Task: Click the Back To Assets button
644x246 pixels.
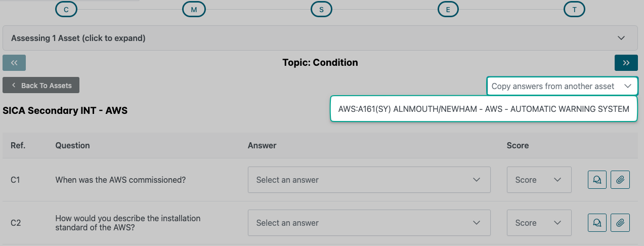Action: coord(41,86)
